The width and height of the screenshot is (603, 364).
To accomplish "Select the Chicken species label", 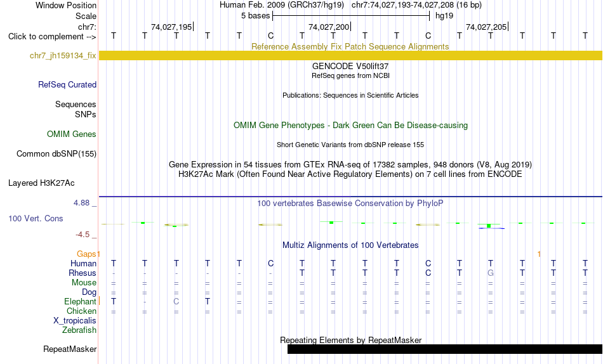I will pos(81,311).
